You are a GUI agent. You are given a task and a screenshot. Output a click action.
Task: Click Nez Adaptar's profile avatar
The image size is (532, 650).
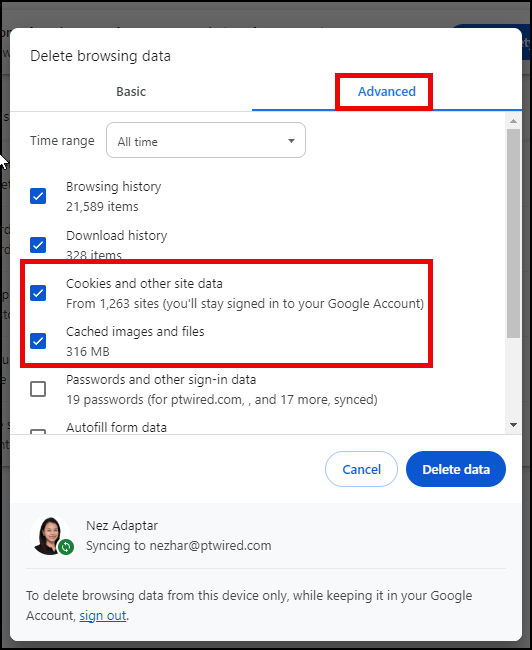(x=50, y=535)
